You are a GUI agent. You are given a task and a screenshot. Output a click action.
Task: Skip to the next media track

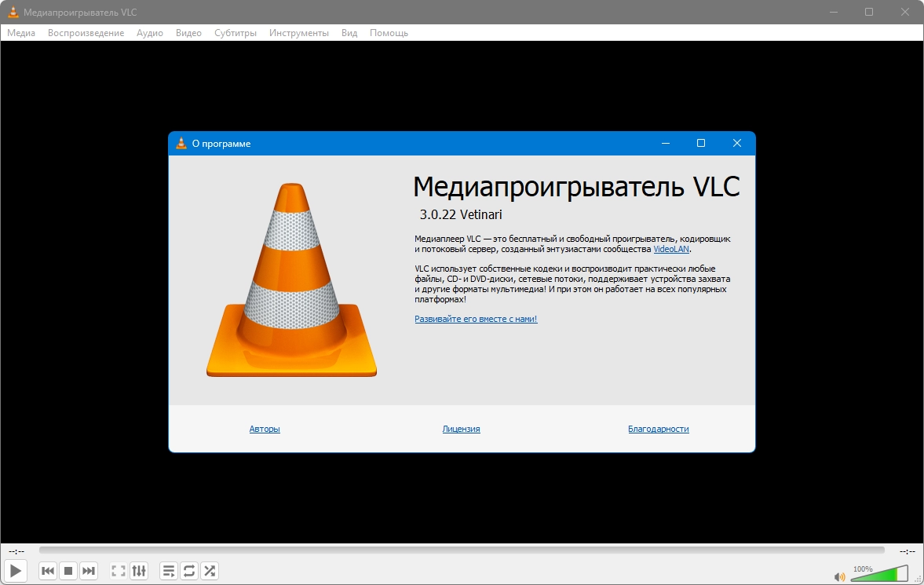89,571
